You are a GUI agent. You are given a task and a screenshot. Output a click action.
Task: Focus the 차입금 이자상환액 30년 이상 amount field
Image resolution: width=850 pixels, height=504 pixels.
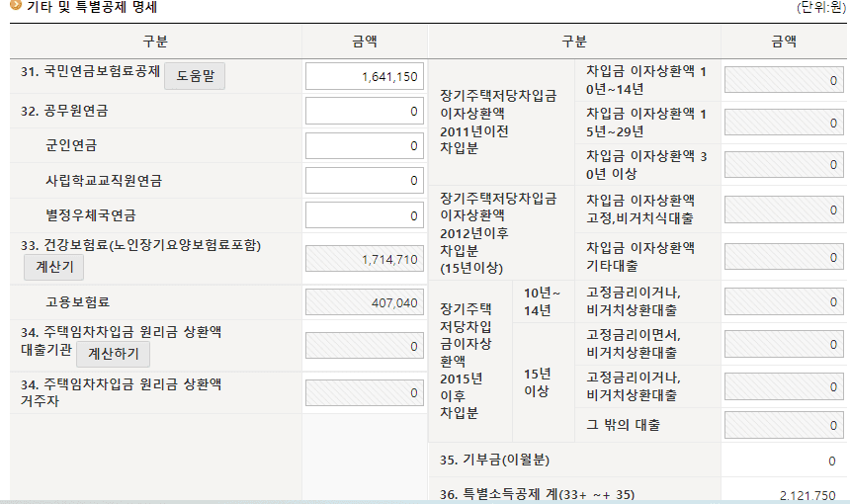(785, 164)
